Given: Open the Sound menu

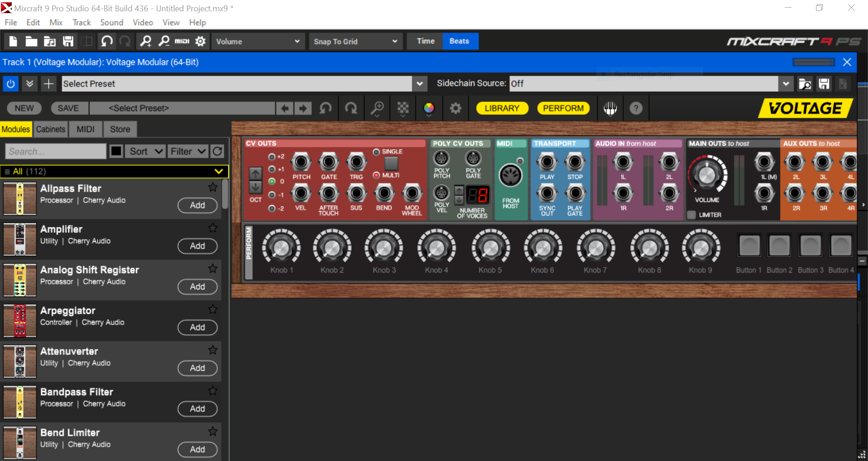Looking at the screenshot, I should [112, 22].
